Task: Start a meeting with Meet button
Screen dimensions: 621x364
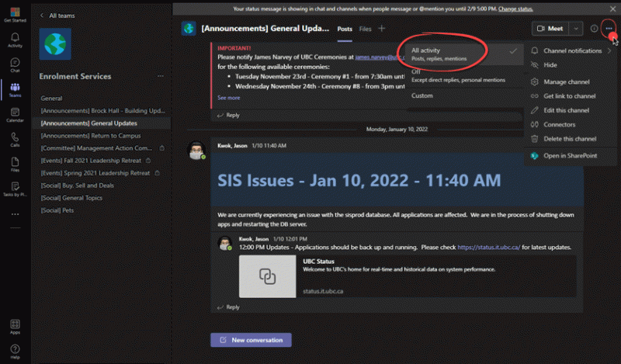Action: click(550, 29)
